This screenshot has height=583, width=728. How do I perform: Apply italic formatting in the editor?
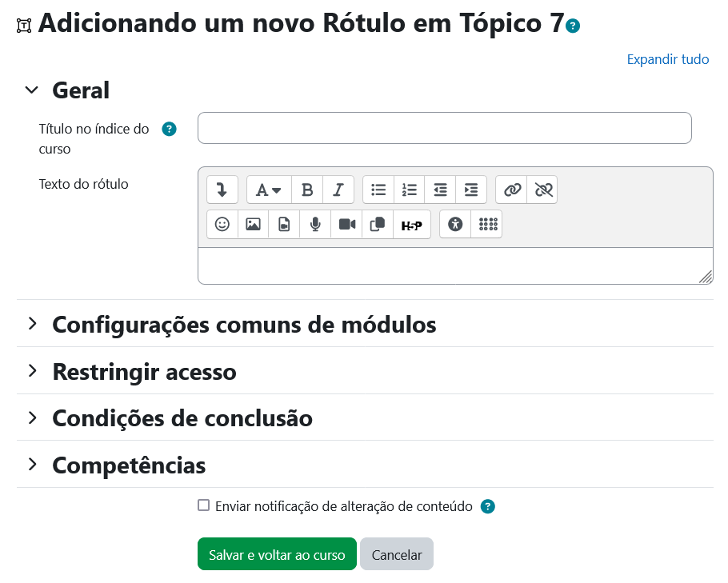pos(338,190)
